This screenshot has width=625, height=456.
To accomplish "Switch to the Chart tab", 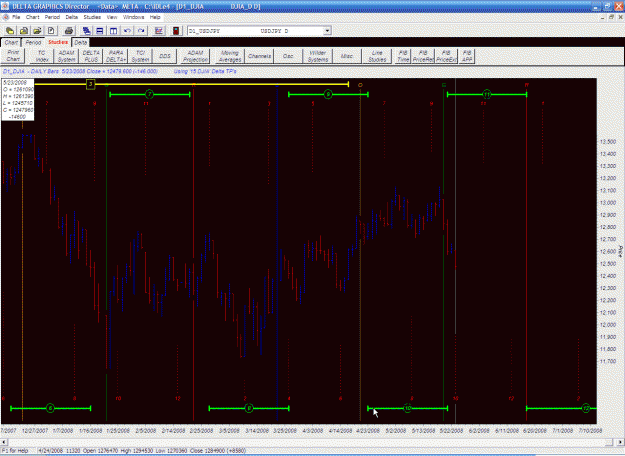I will point(11,42).
